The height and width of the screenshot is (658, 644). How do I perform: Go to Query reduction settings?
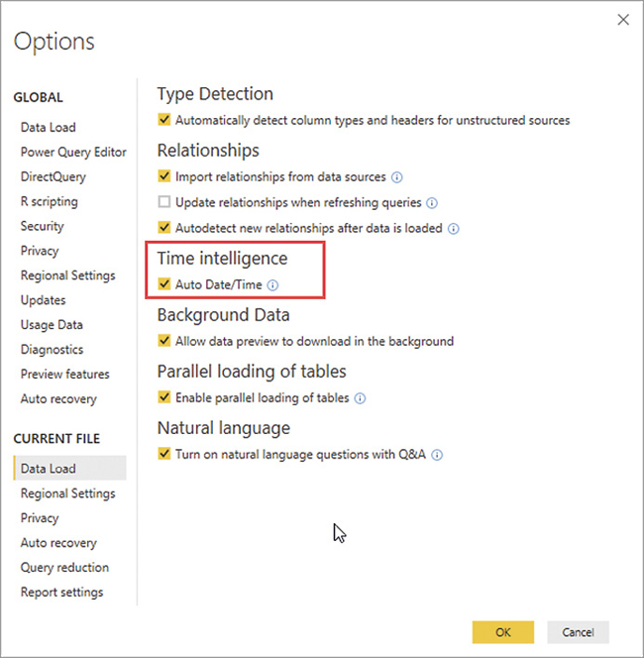tap(64, 568)
